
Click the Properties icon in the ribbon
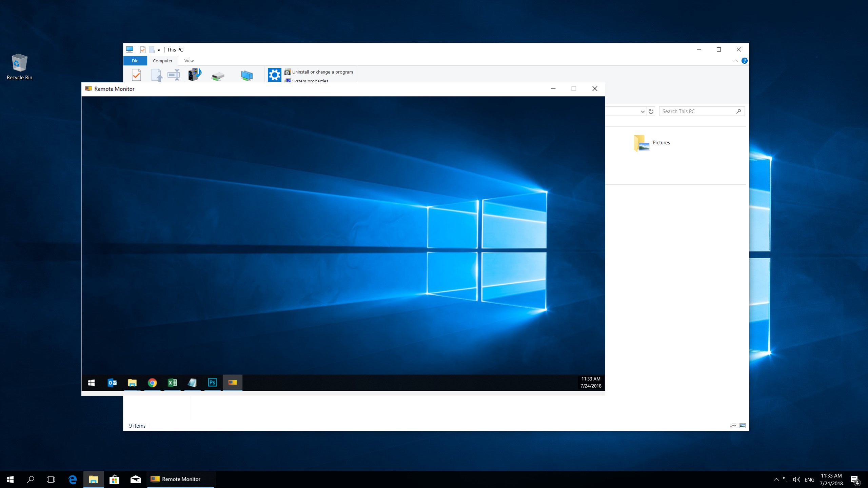pyautogui.click(x=137, y=75)
